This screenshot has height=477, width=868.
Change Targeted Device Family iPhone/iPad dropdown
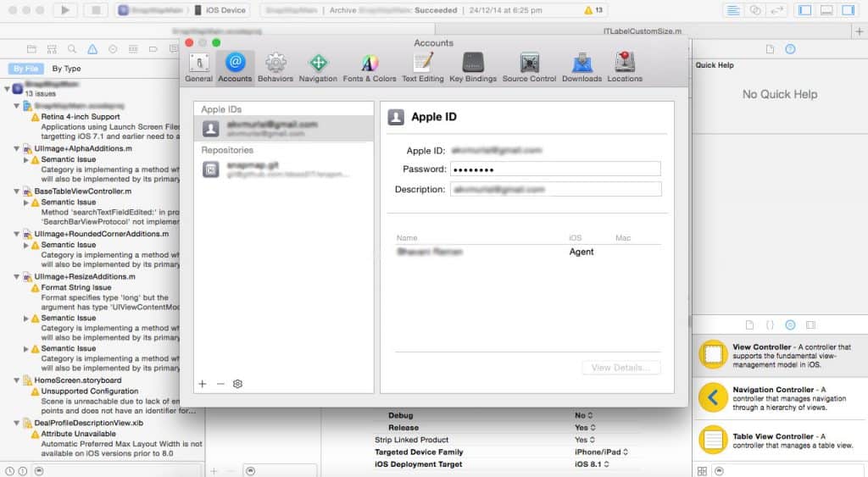(x=601, y=452)
